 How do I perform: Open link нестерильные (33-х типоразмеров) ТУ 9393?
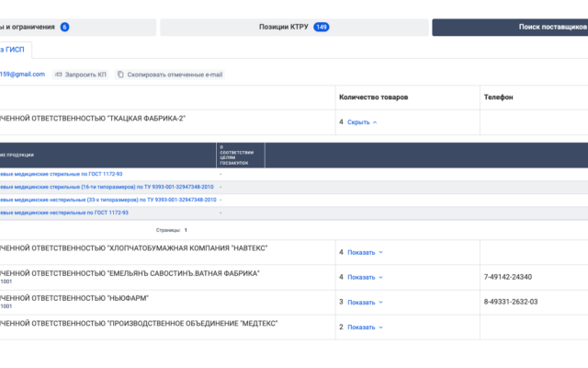point(108,200)
